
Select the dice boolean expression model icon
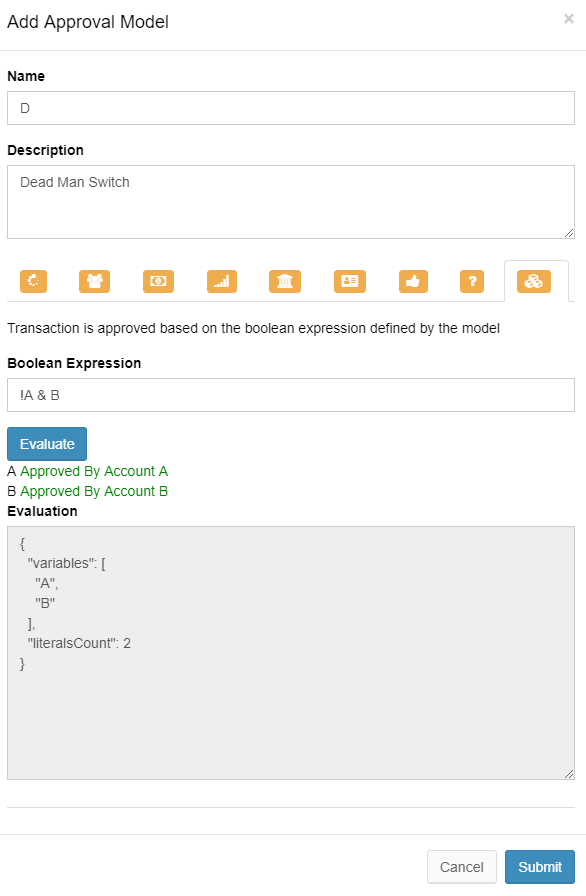point(534,281)
